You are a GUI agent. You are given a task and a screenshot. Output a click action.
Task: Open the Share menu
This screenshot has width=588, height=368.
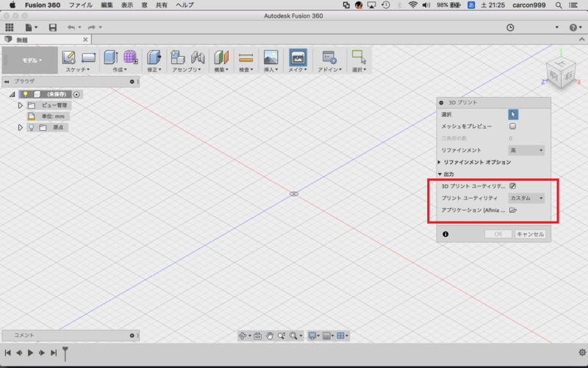pyautogui.click(x=162, y=5)
